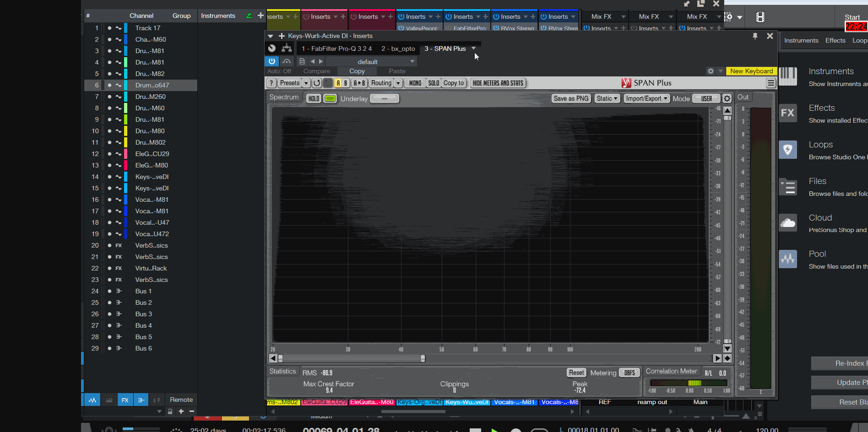Open the Instruments browser tab
Screen dimensions: 868x432
801,40
